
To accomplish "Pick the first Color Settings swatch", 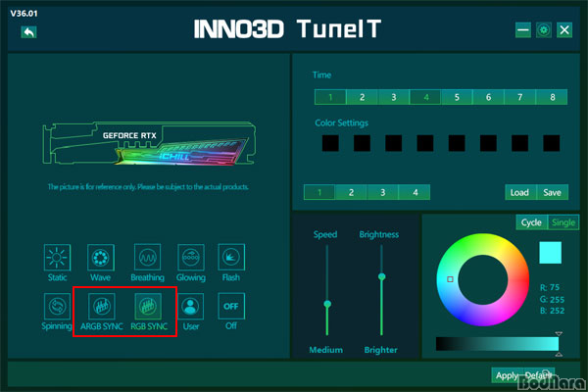I will [330, 143].
